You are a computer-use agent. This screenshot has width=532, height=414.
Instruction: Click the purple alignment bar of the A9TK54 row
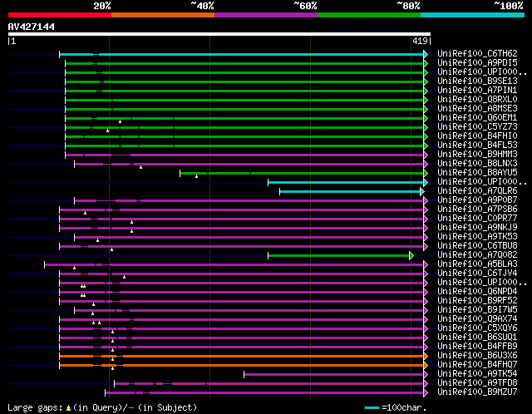tap(333, 374)
